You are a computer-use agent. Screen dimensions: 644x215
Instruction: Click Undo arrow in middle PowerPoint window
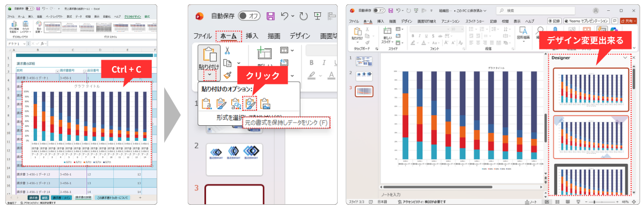click(x=286, y=16)
